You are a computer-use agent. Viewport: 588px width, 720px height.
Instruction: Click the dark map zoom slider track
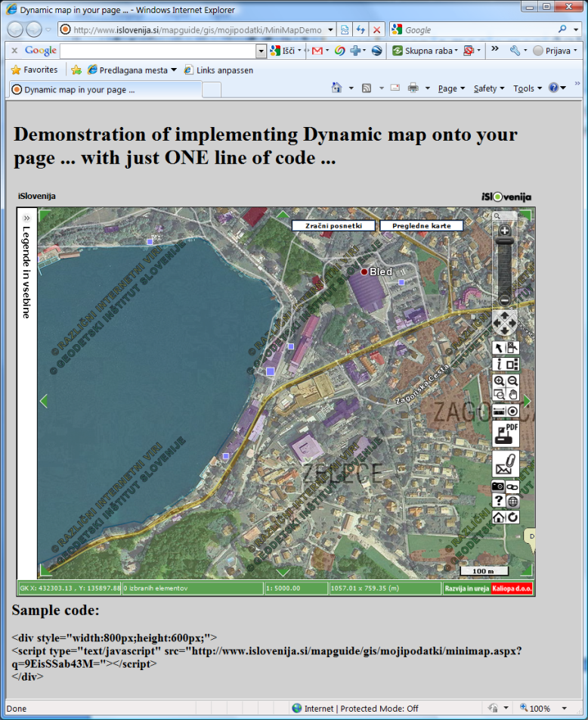(504, 269)
